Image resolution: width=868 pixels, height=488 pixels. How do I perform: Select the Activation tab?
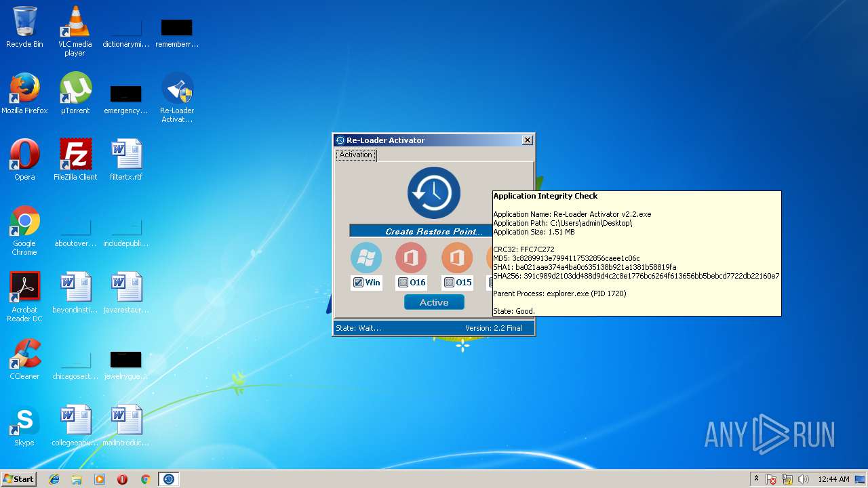click(x=356, y=155)
